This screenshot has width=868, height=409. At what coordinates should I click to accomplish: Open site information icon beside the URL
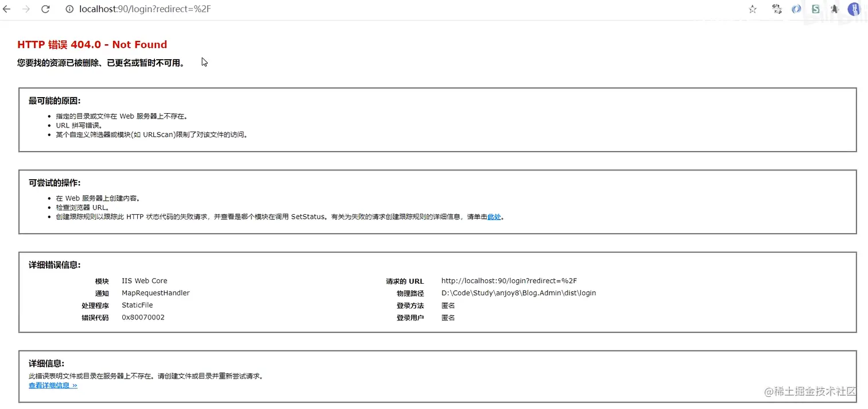click(69, 9)
